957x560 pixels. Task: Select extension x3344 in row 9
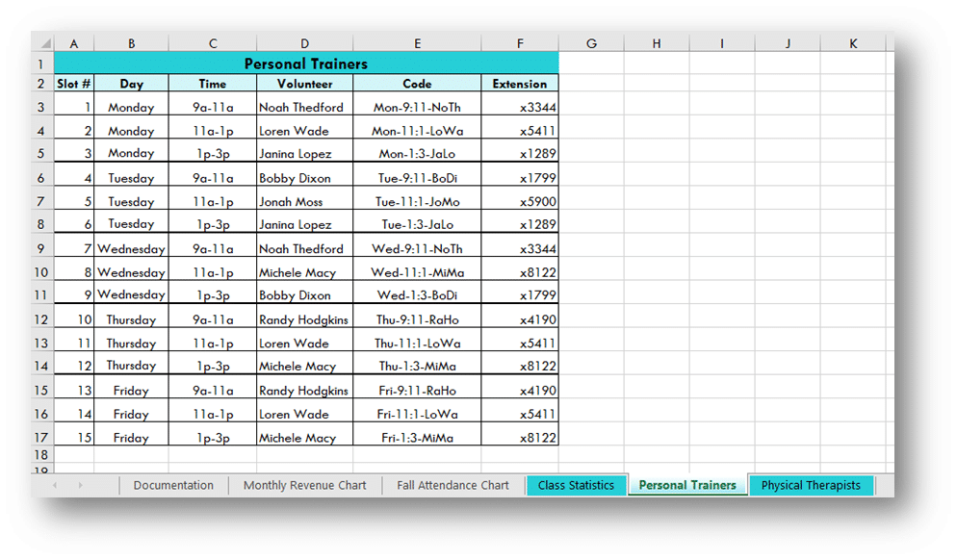coord(519,245)
